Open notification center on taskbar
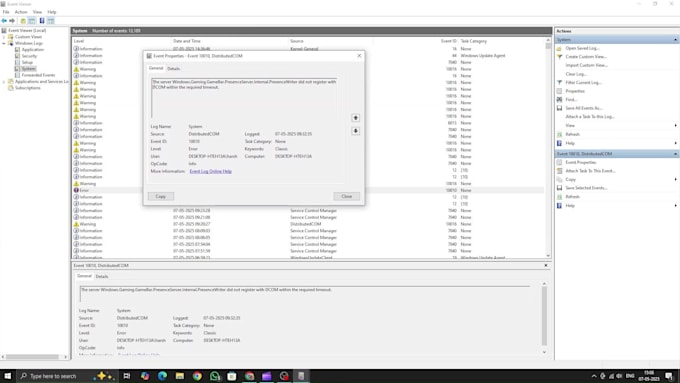The image size is (680, 383). click(670, 376)
